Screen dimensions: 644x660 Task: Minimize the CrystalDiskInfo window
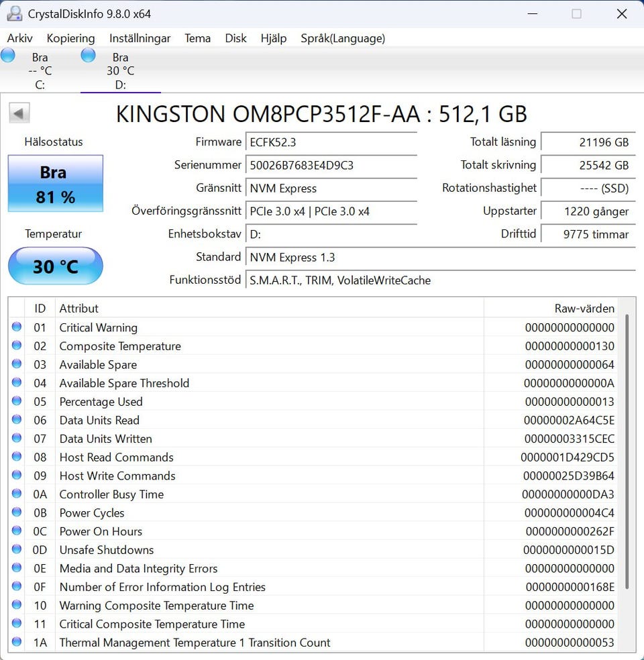533,14
